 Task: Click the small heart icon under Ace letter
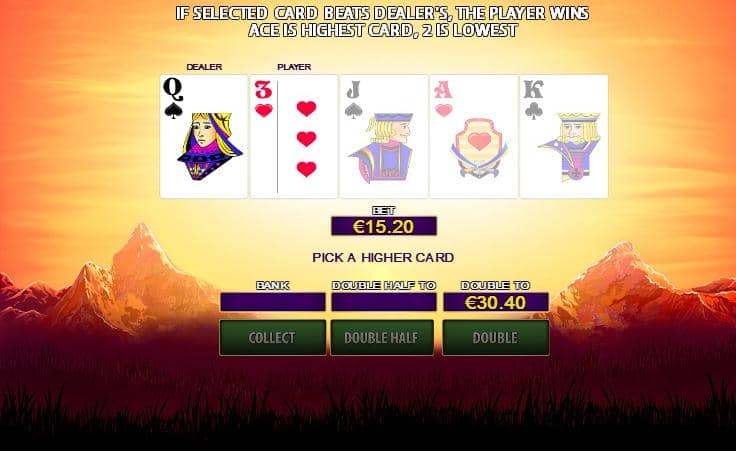(443, 111)
